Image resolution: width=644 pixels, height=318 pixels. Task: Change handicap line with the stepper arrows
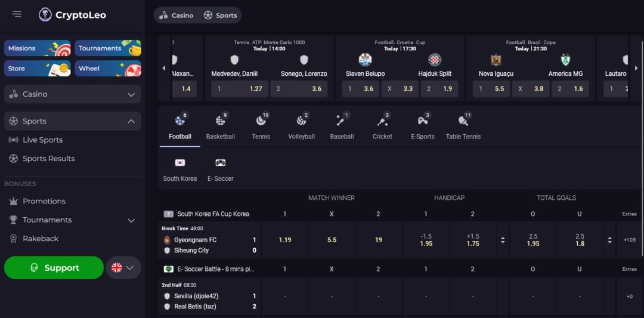(503, 240)
